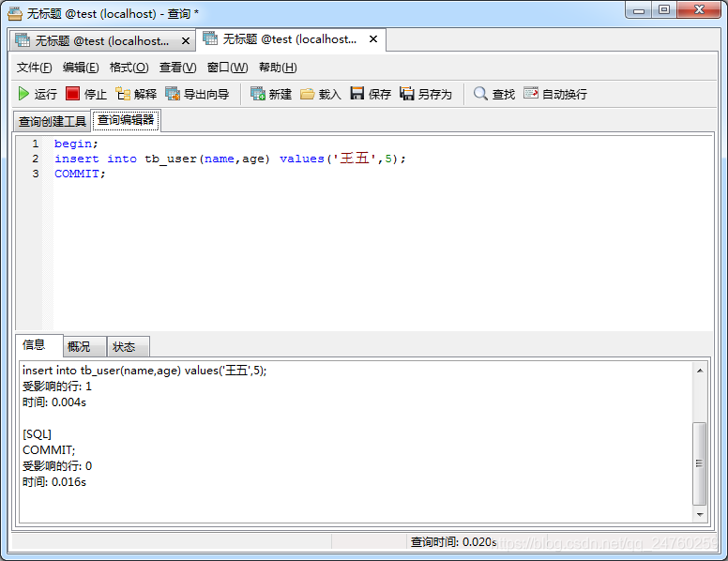Show the 信息 result tab
The image size is (728, 561).
pyautogui.click(x=39, y=345)
